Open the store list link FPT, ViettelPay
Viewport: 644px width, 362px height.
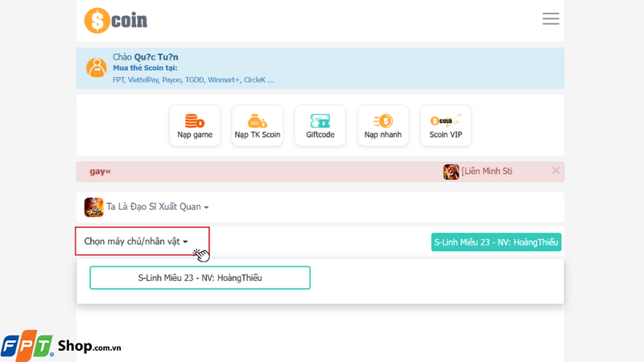(x=193, y=80)
